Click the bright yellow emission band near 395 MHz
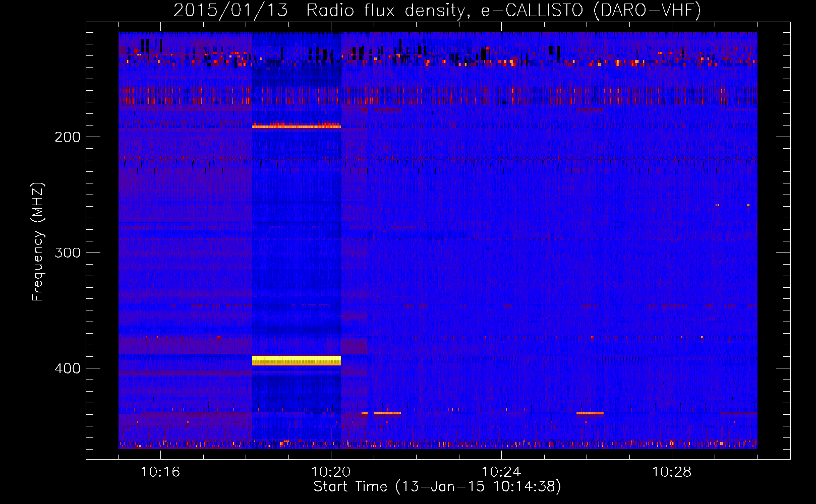 tap(297, 360)
